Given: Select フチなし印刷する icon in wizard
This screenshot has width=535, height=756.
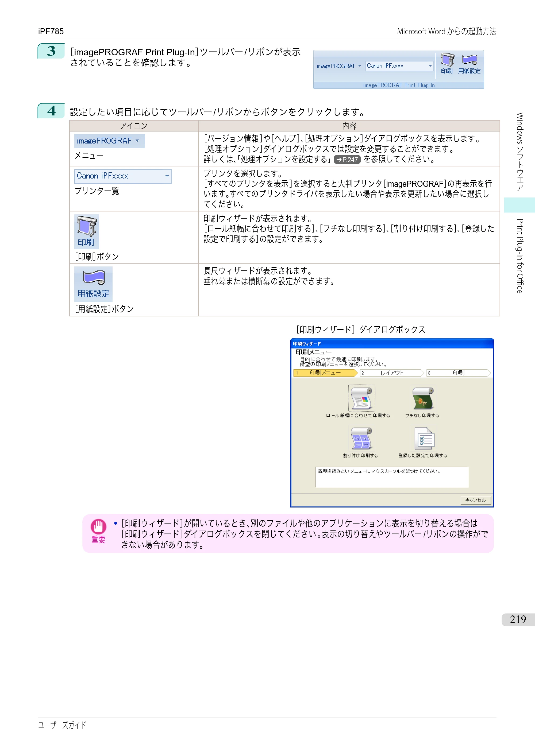Looking at the screenshot, I should 423,398.
